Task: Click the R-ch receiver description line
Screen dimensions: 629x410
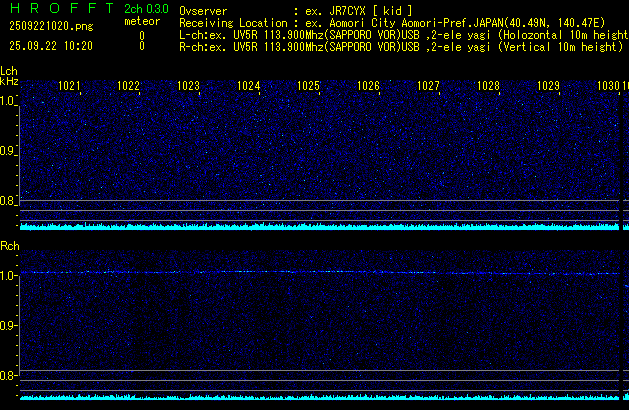Action: [x=400, y=46]
